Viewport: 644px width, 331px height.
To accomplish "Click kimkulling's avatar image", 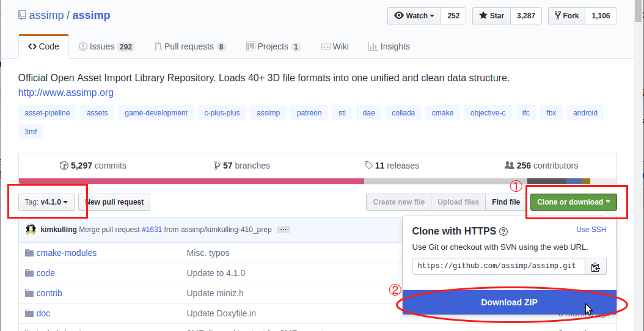I will click(31, 230).
